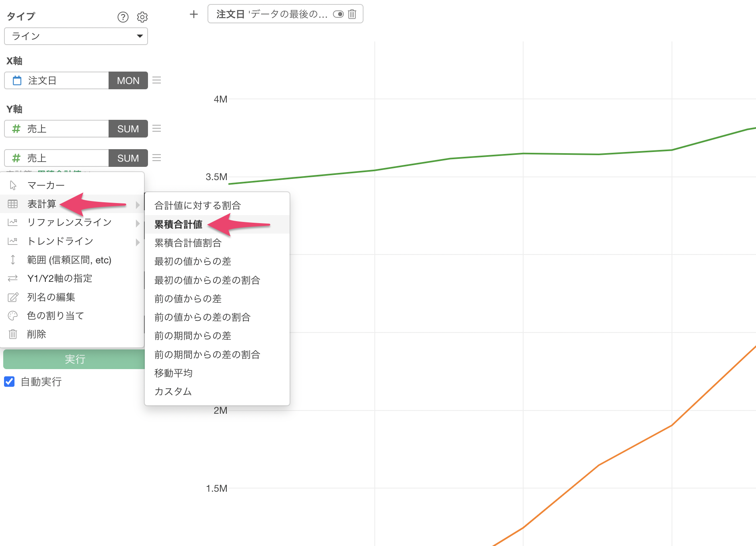Open the first 売上 SUM aggregation selector
Viewport: 756px width, 546px height.
click(128, 129)
